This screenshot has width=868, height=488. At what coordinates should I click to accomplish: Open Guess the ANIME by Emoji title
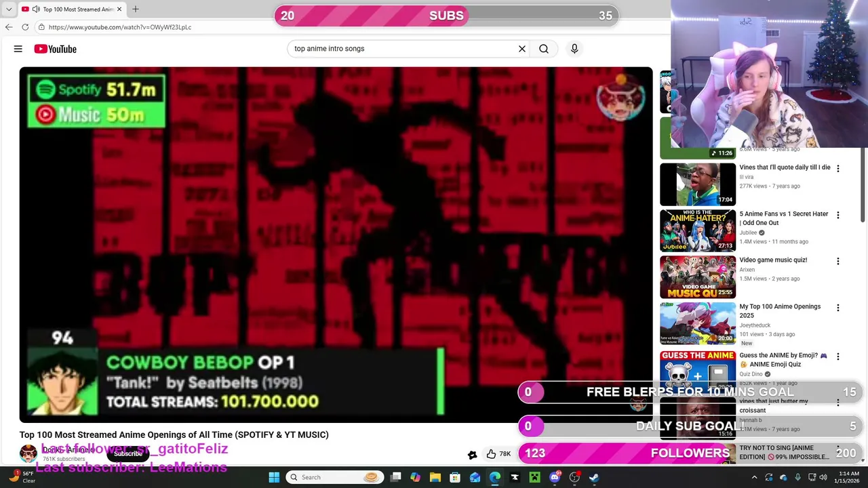783,360
